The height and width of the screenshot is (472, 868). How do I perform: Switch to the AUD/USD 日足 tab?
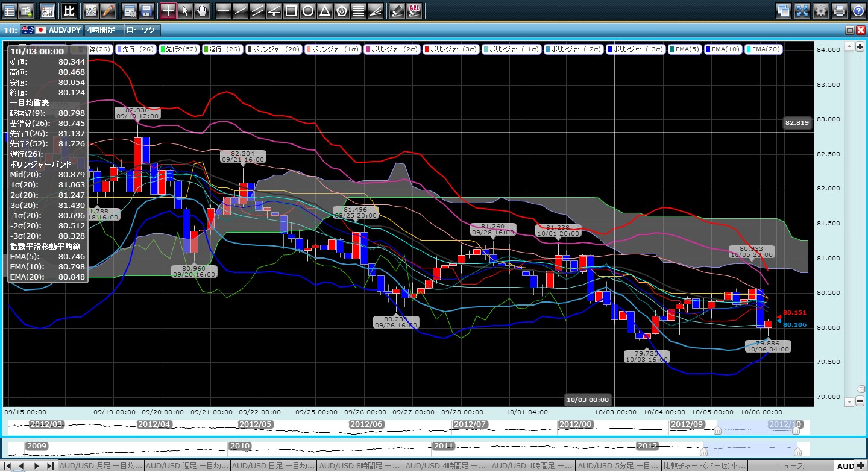point(274,466)
